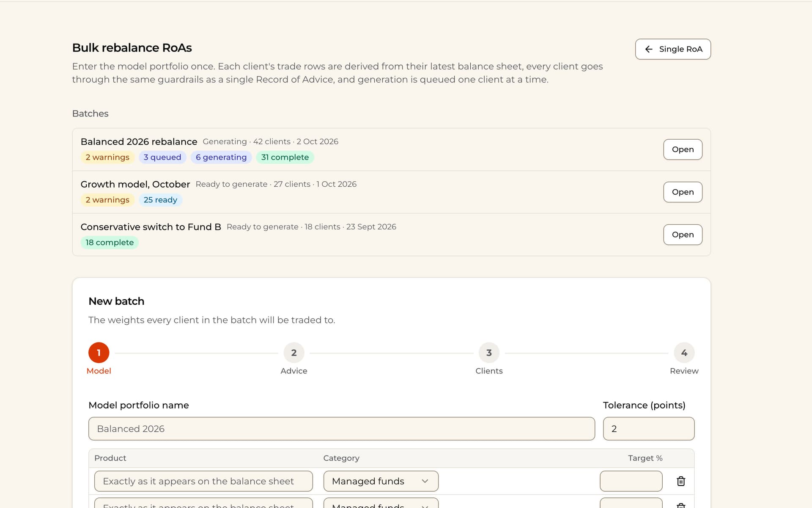Go to step 1 Model
Viewport: 812px width, 508px height.
pos(99,353)
